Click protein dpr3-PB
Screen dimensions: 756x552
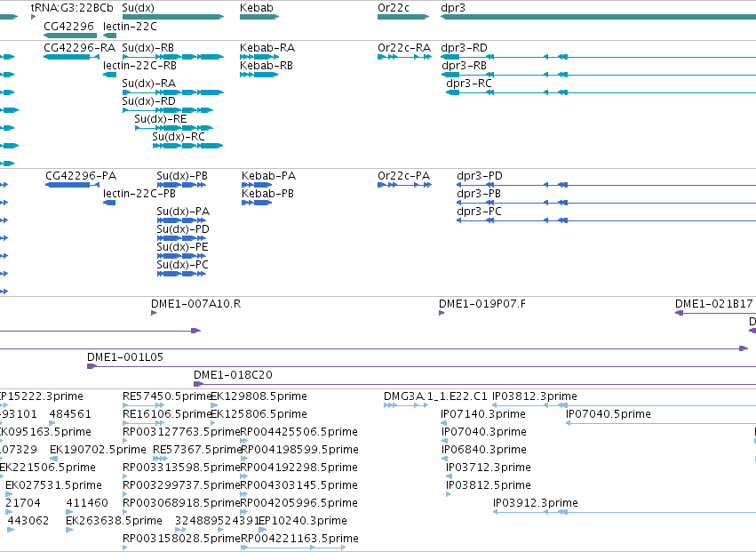[479, 194]
